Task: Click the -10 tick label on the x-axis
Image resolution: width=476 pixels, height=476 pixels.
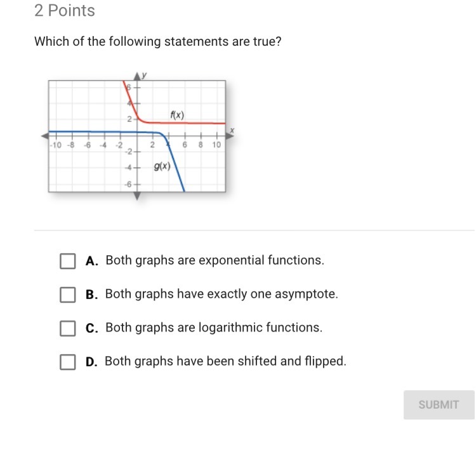Action: pyautogui.click(x=56, y=145)
